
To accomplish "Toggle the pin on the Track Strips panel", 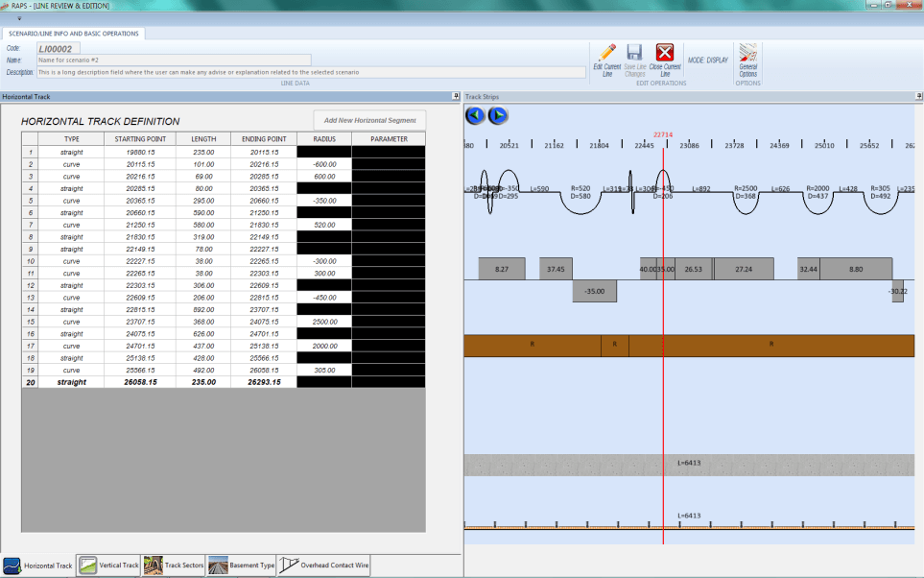I will [x=918, y=97].
